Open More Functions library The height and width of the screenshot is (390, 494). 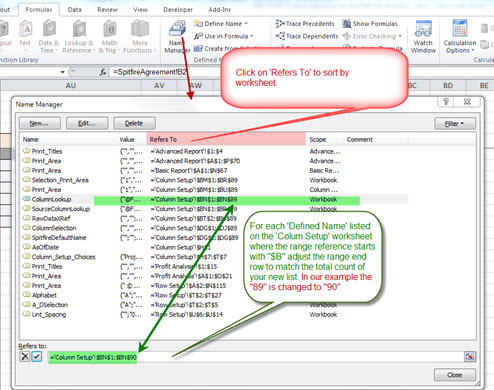[x=139, y=37]
